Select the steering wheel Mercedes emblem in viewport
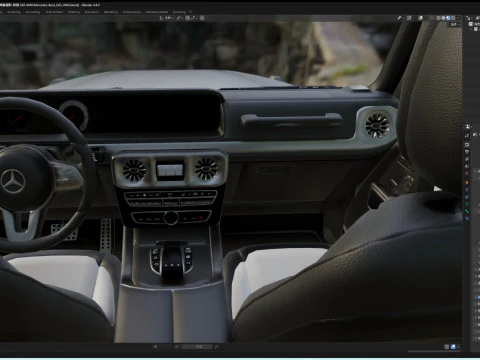This screenshot has height=360, width=480. tap(13, 181)
